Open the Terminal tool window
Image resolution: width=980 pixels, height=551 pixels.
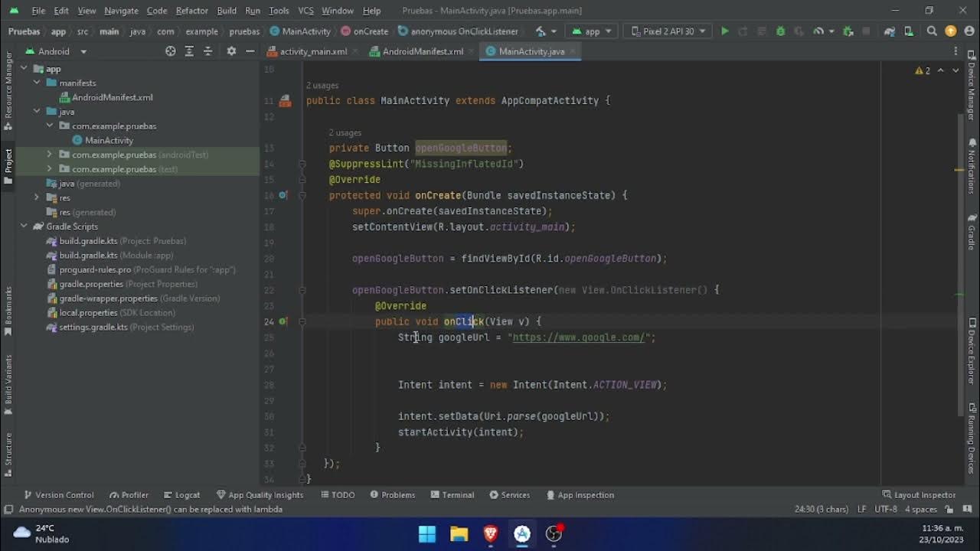coord(452,495)
